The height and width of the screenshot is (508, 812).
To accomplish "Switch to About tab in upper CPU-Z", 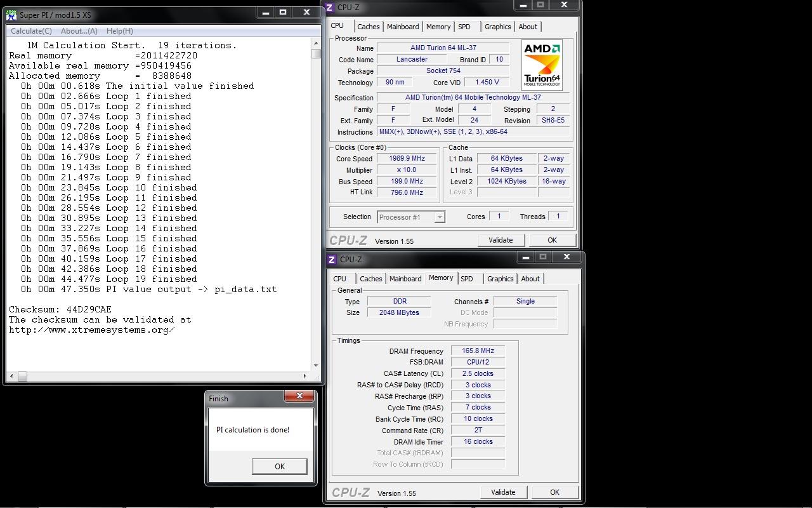I will (528, 27).
